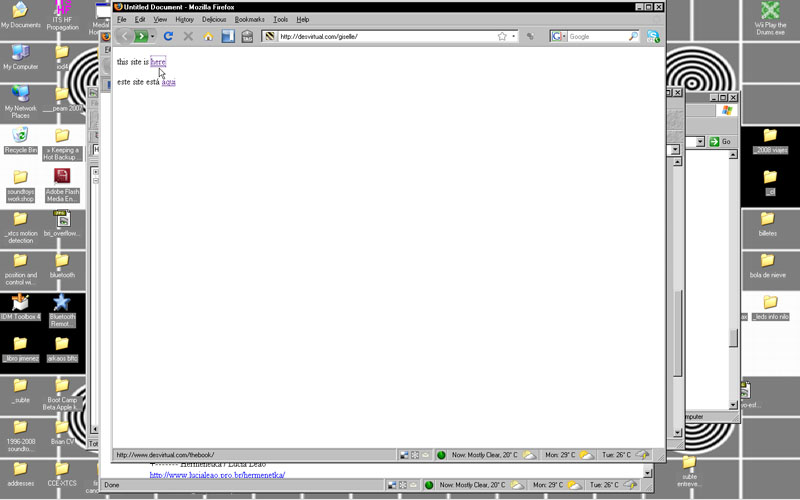This screenshot has width=800, height=500.
Task: Go to the Firefox Home page
Action: [208, 36]
